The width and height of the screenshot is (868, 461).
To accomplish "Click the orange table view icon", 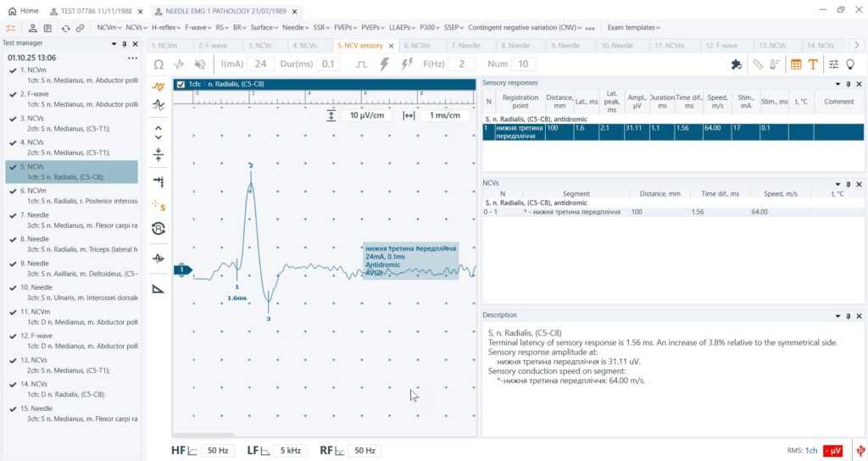I will pos(796,64).
